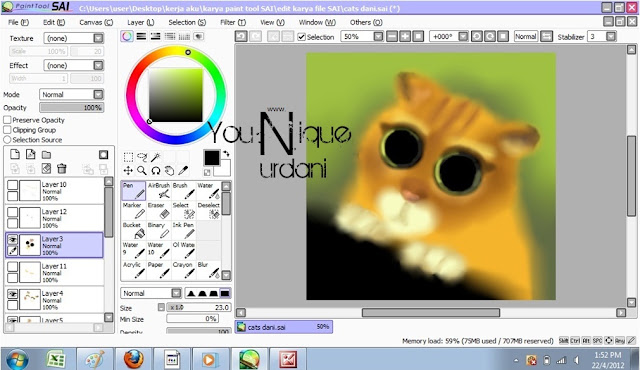Undo using the toolbar undo arrow
Image resolution: width=640 pixels, height=370 pixels.
(x=241, y=37)
